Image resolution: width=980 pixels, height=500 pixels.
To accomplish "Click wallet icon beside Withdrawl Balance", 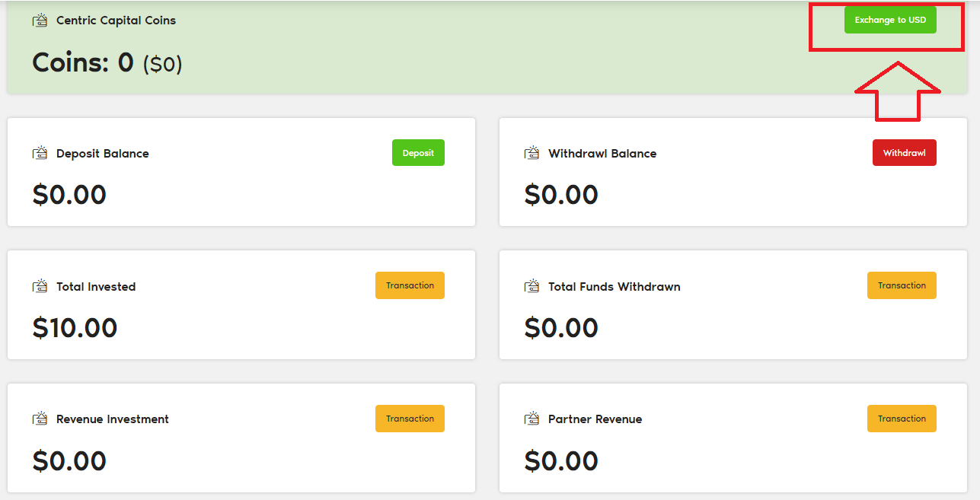I will tap(531, 154).
